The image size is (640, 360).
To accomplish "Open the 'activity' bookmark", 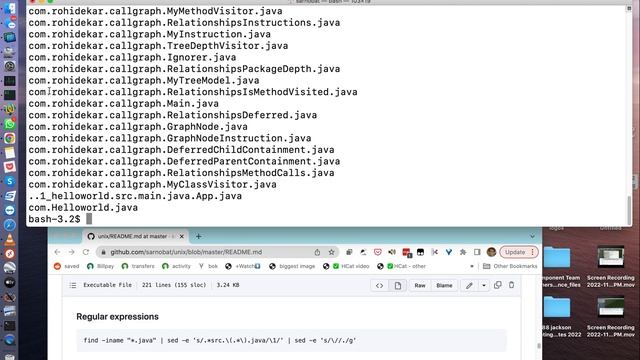I will click(x=176, y=266).
